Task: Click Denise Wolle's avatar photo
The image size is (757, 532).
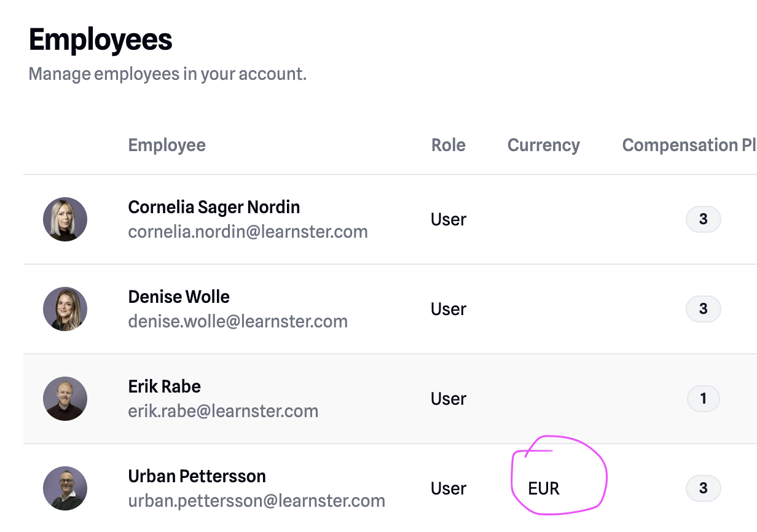Action: point(65,309)
